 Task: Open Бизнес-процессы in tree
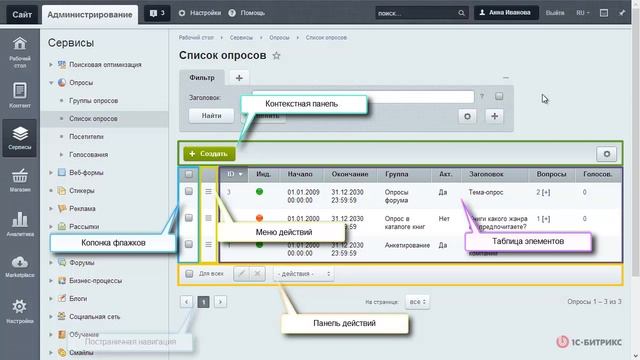tap(96, 281)
